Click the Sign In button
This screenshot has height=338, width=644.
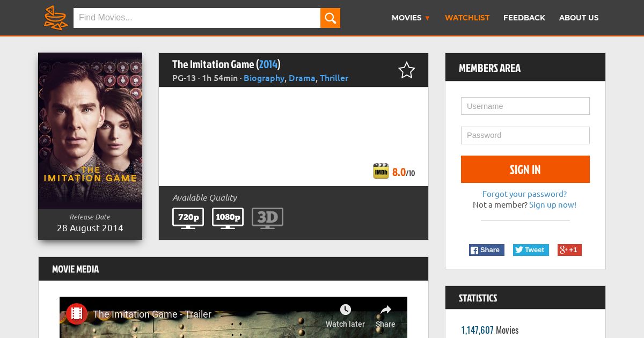coord(525,170)
